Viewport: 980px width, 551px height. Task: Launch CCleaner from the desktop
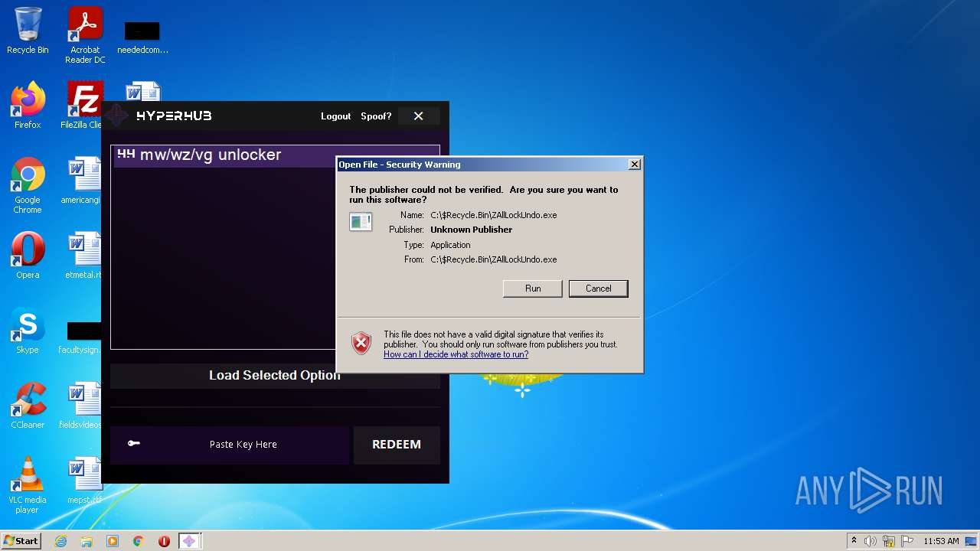click(x=28, y=406)
